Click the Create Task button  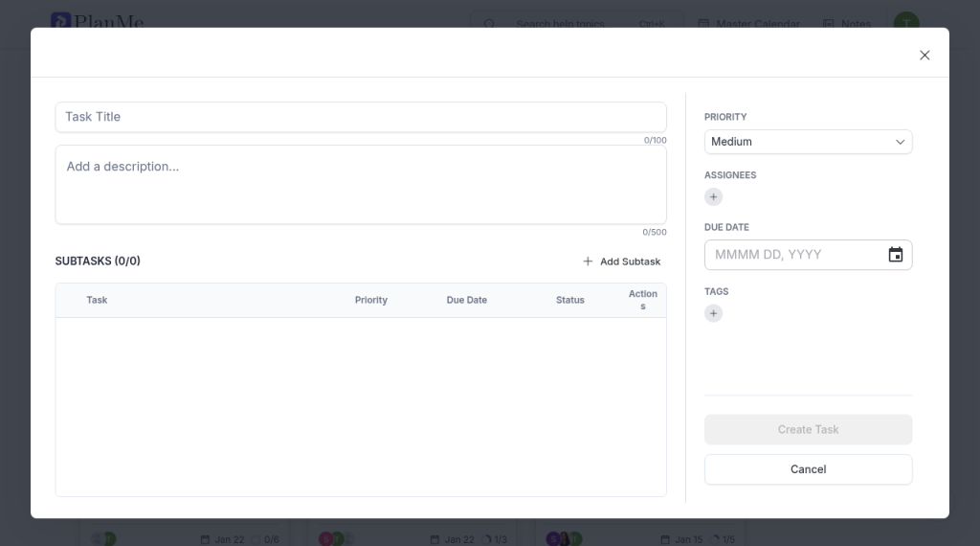coord(808,430)
